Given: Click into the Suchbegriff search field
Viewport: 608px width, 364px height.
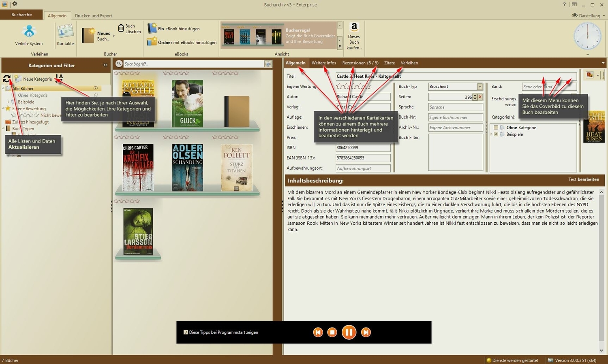Looking at the screenshot, I should (194, 64).
